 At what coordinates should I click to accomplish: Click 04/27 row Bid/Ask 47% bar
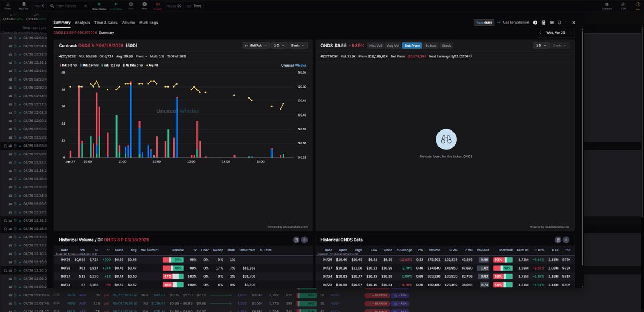173,275
